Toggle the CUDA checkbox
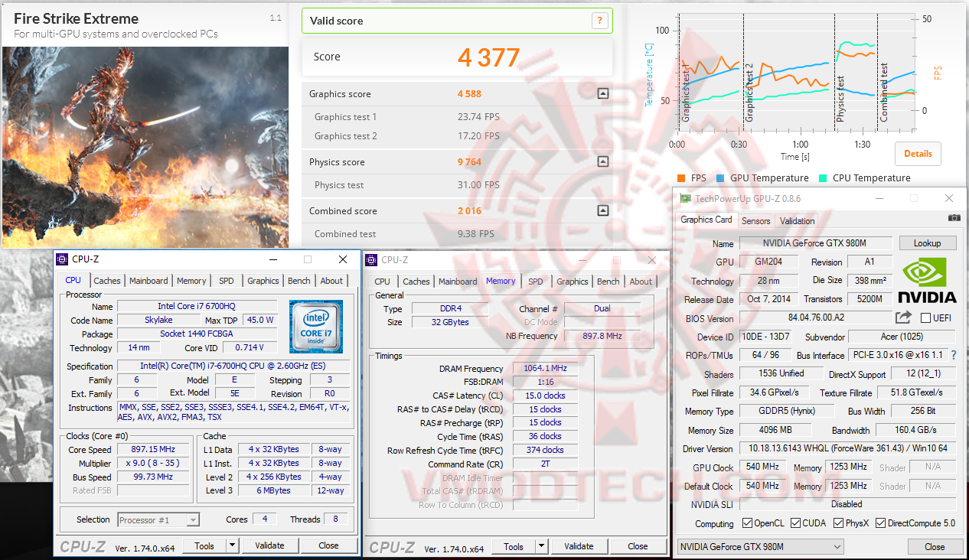Viewport: 969px width, 560px height. coord(796,523)
